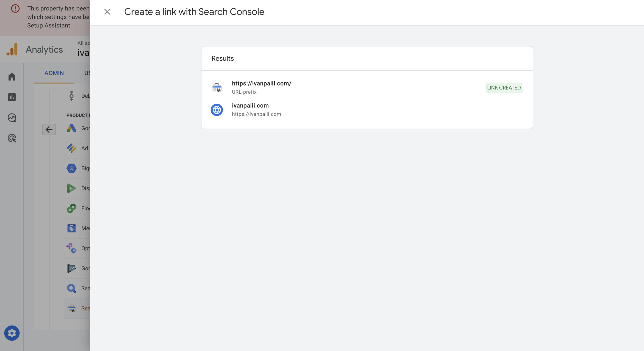
Task: Click the Display & Video 360 icon
Action: coord(72,188)
